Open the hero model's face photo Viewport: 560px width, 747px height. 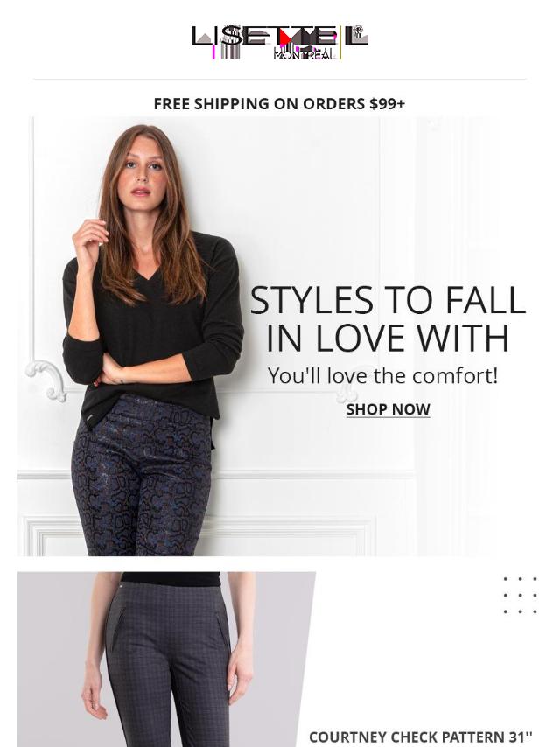[142, 168]
